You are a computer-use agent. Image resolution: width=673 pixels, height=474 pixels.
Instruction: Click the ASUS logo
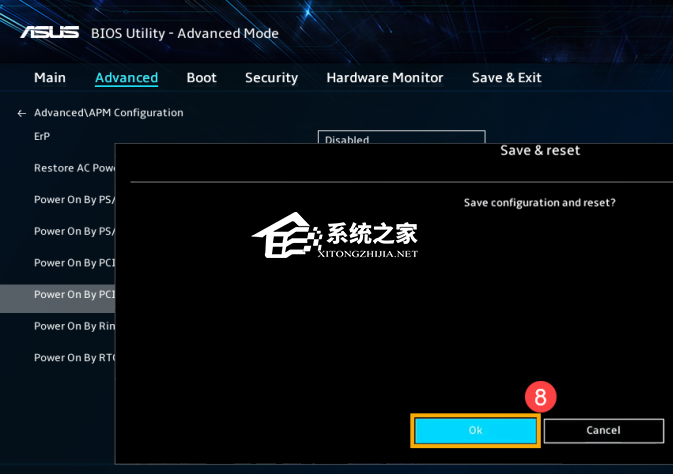coord(49,32)
